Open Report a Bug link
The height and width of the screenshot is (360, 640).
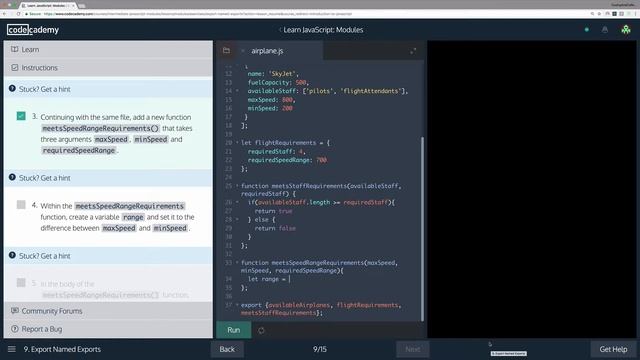(42, 329)
